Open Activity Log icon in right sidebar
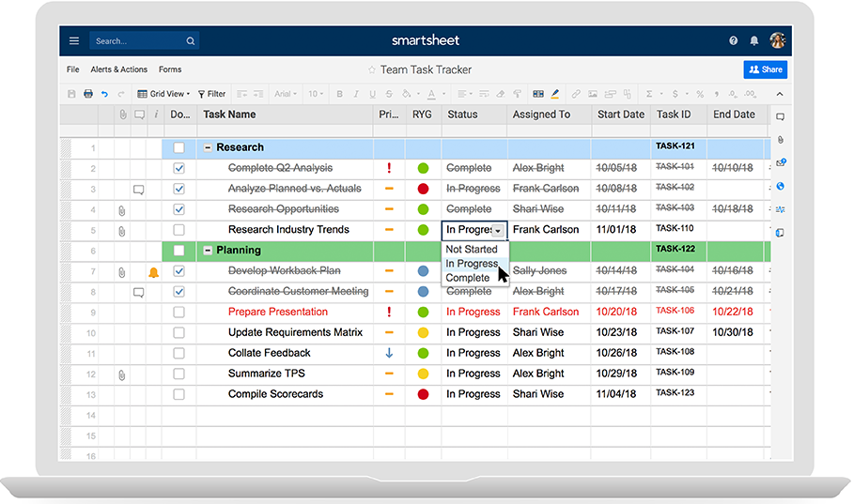Viewport: 853px width, 504px height. (x=780, y=209)
